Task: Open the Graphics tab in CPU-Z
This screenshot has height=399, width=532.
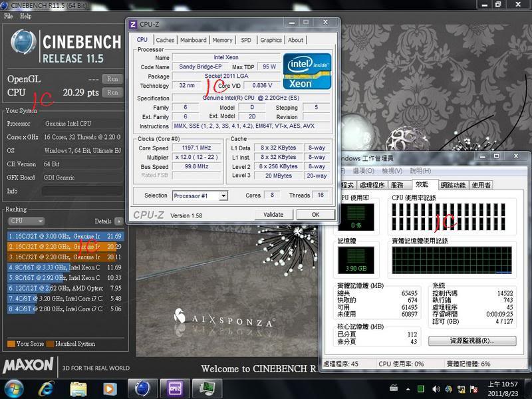Action: point(271,40)
